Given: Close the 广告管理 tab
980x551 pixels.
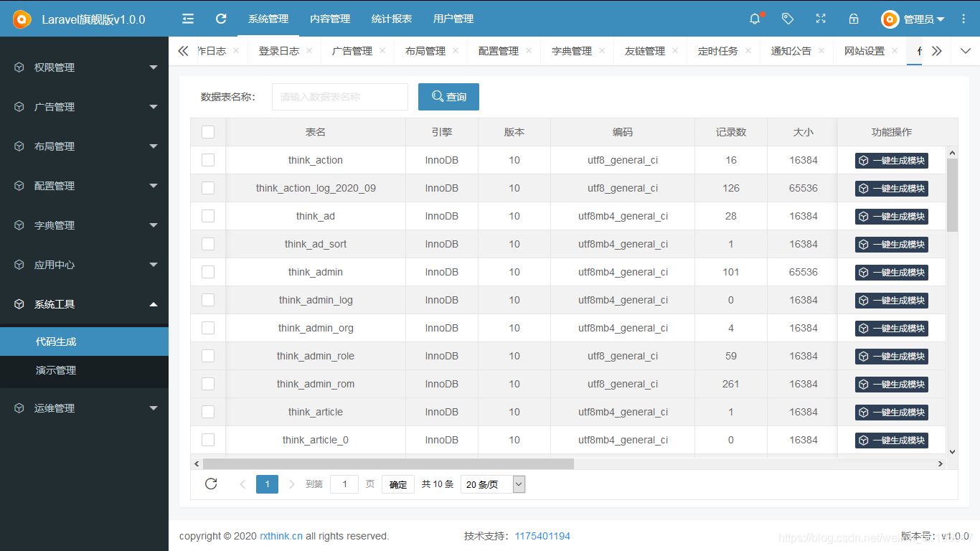Looking at the screenshot, I should click(x=382, y=51).
